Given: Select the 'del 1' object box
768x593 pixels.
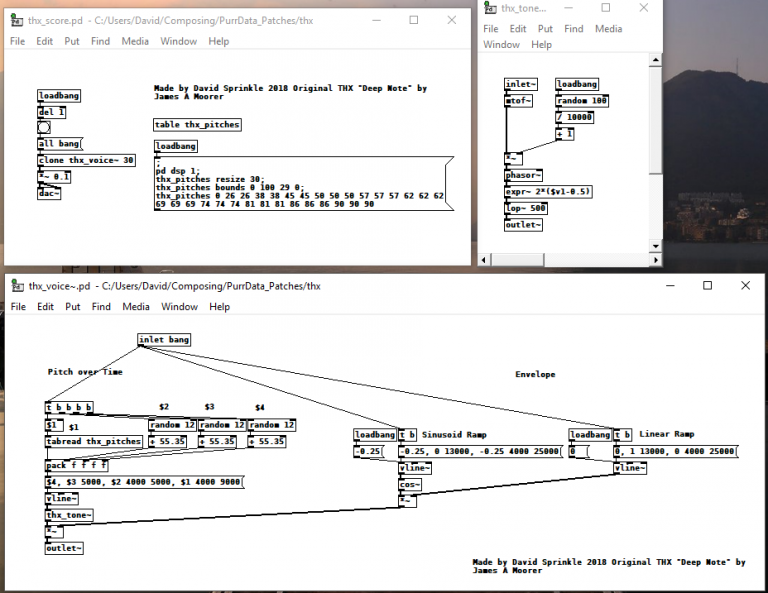Looking at the screenshot, I should (x=52, y=112).
